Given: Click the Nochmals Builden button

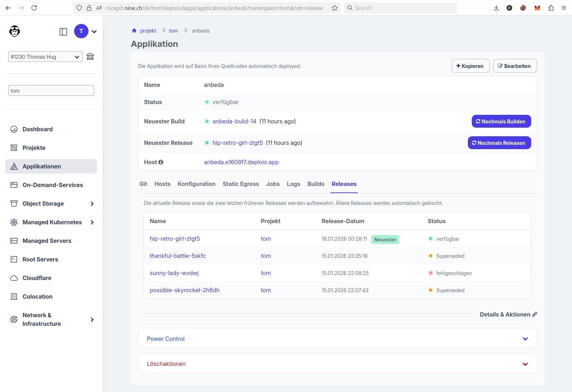Looking at the screenshot, I should click(501, 122).
